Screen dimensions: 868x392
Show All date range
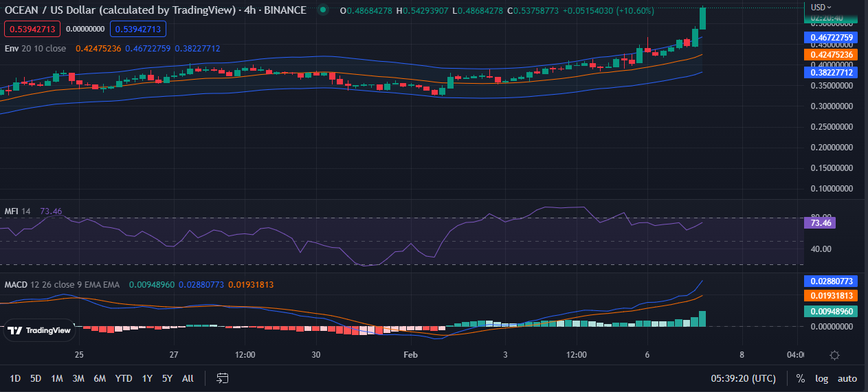188,378
